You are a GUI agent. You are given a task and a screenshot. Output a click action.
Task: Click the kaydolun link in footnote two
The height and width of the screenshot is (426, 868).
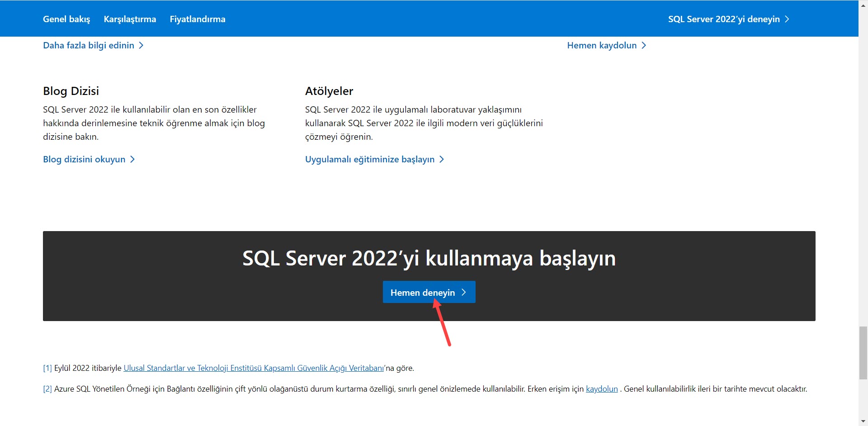(x=602, y=388)
